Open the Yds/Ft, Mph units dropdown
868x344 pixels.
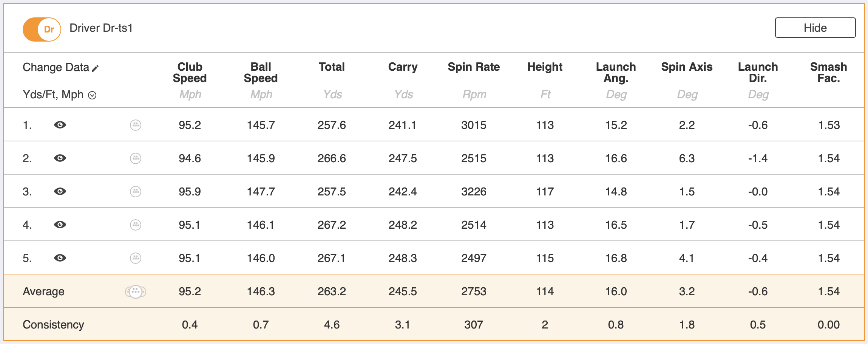[x=92, y=95]
